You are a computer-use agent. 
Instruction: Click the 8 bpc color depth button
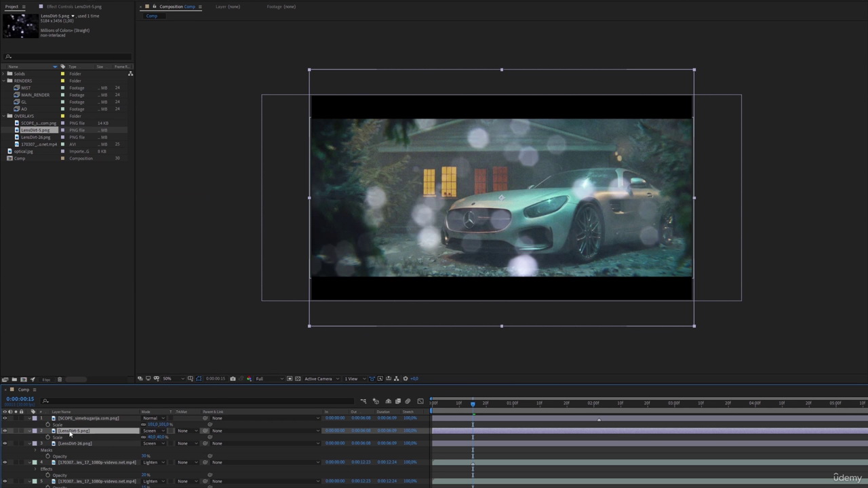46,380
